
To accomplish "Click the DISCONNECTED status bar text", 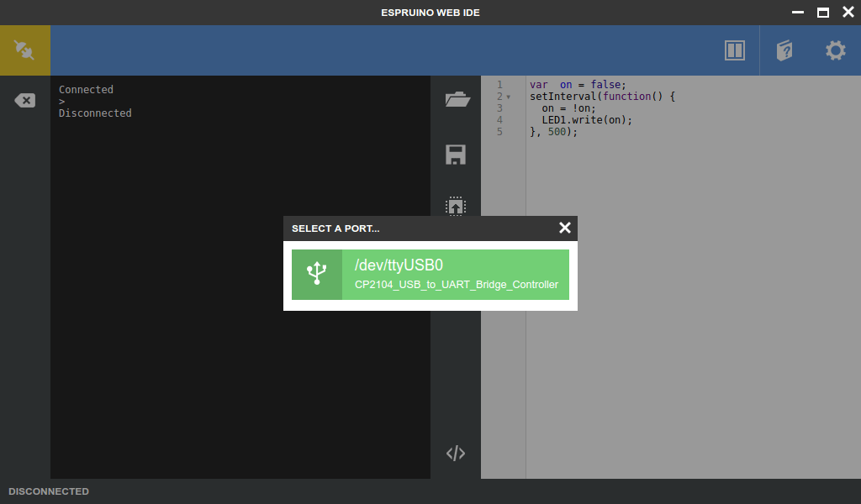I will pyautogui.click(x=48, y=491).
